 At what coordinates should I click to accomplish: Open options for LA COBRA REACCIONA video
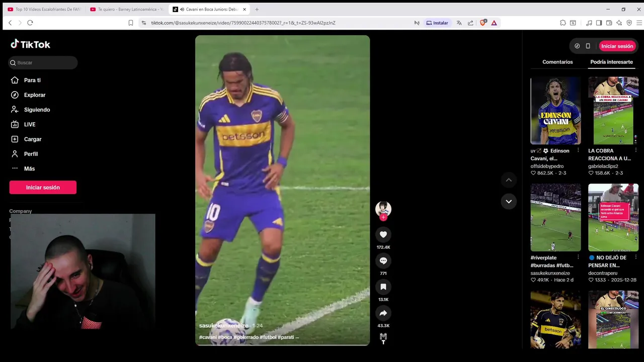pos(635,150)
